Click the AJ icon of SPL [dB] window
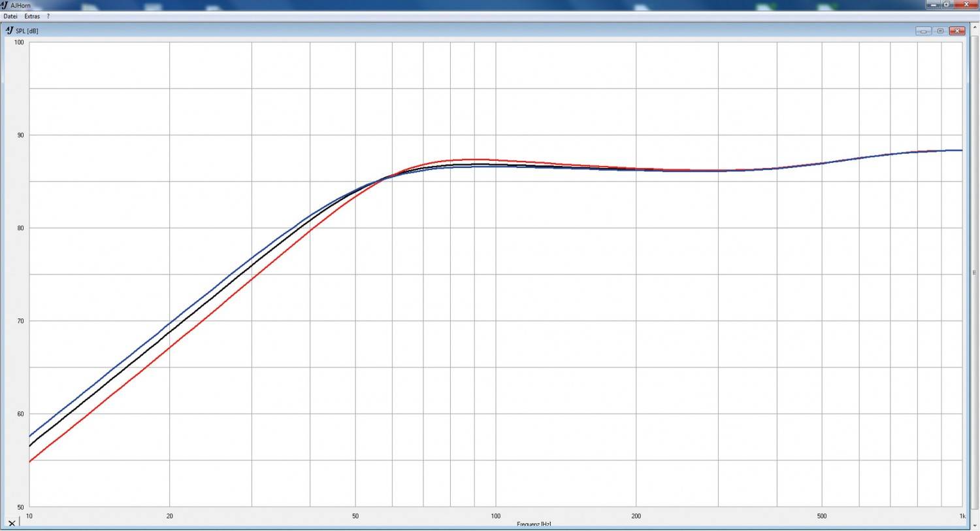Screen dimensions: 980x531 [x=9, y=30]
